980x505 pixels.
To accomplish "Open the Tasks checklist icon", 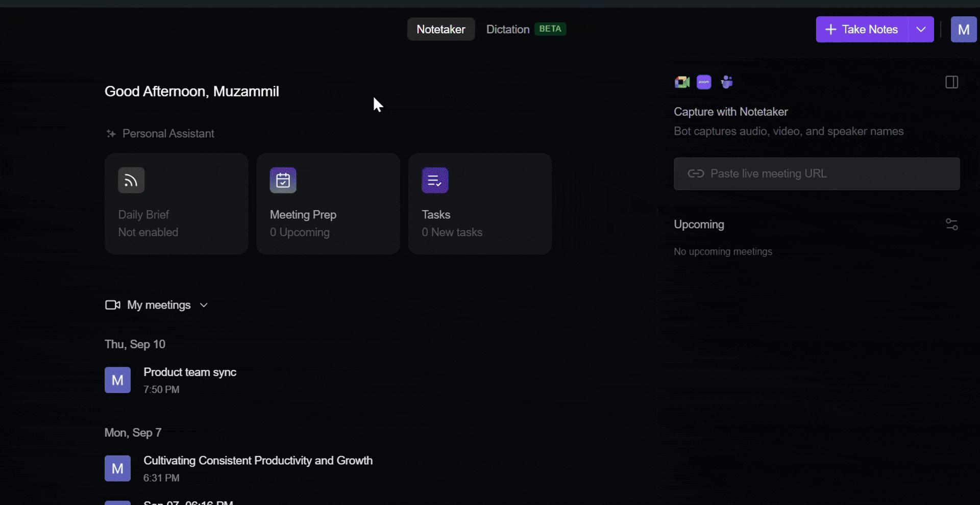I will 435,180.
